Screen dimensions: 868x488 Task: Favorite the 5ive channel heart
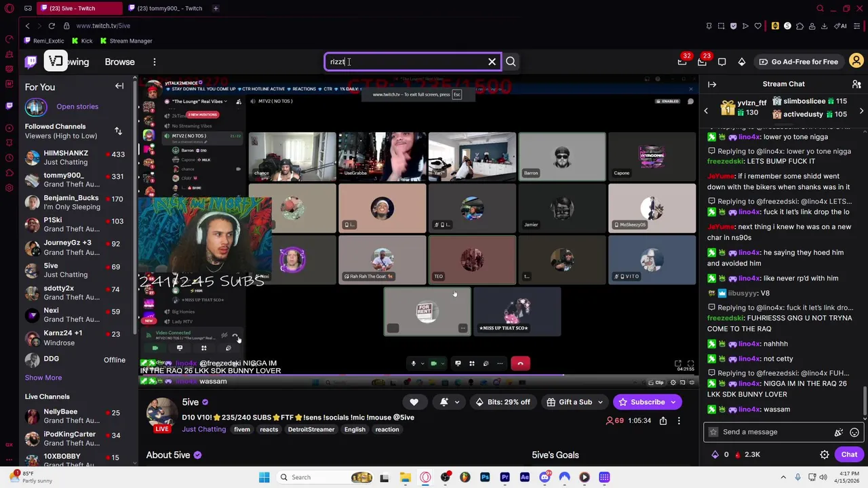(x=414, y=402)
